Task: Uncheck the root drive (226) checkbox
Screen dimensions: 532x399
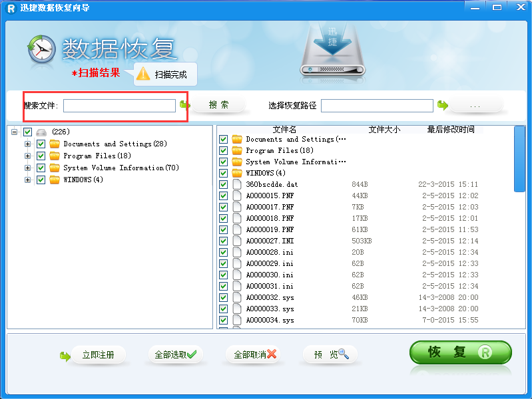Action: tap(28, 132)
